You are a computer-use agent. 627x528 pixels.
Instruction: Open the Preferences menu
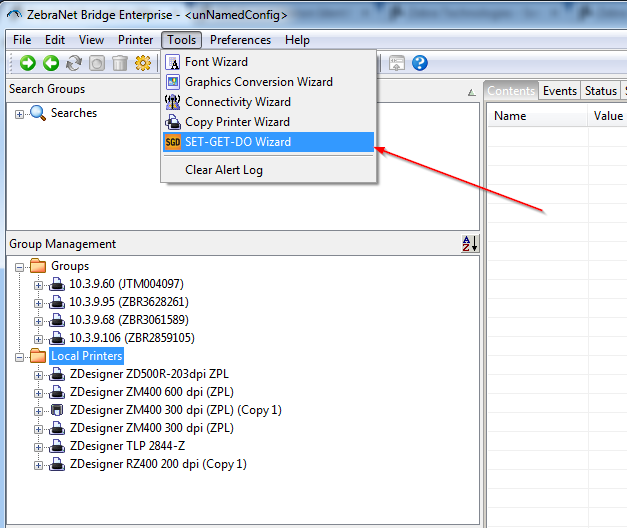click(x=240, y=40)
